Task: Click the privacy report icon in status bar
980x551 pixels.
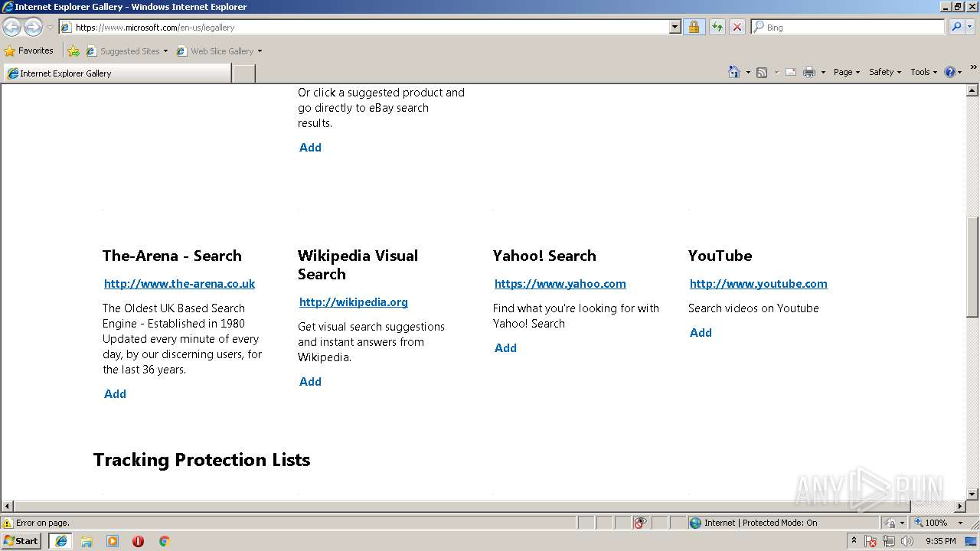Action: [x=640, y=523]
